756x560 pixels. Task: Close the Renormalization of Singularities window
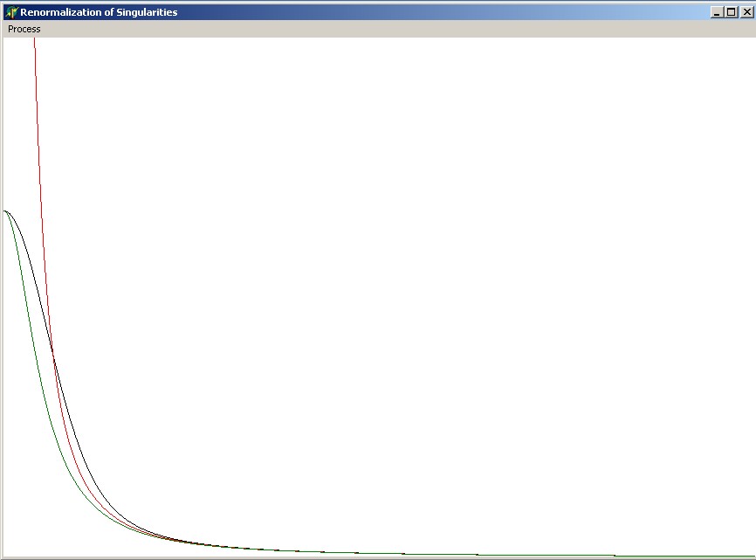(746, 12)
